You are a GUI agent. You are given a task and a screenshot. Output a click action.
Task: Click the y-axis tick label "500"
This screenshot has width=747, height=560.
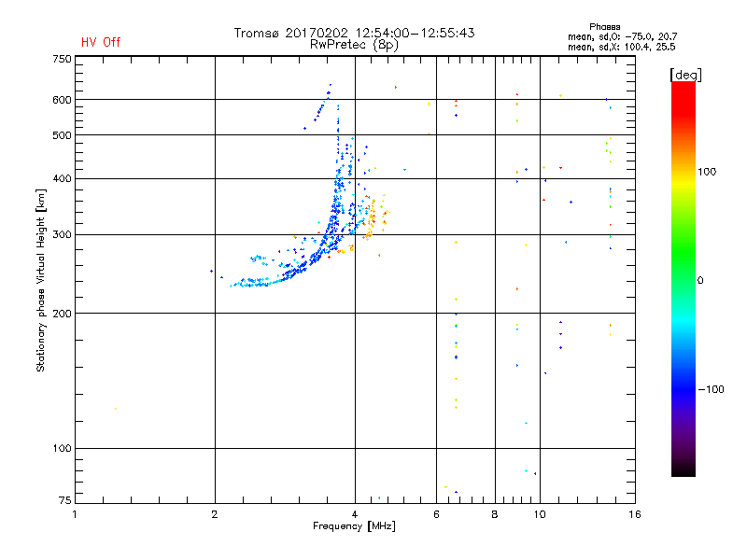(63, 135)
